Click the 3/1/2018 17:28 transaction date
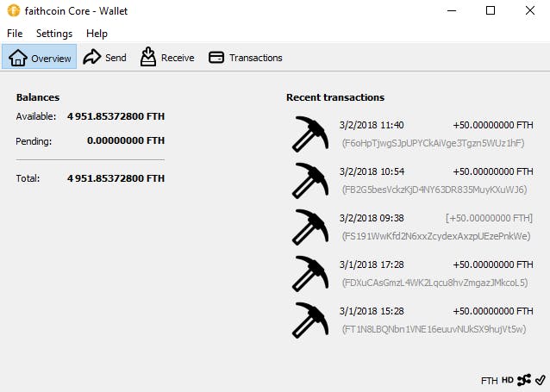Image resolution: width=550 pixels, height=392 pixels. point(372,264)
